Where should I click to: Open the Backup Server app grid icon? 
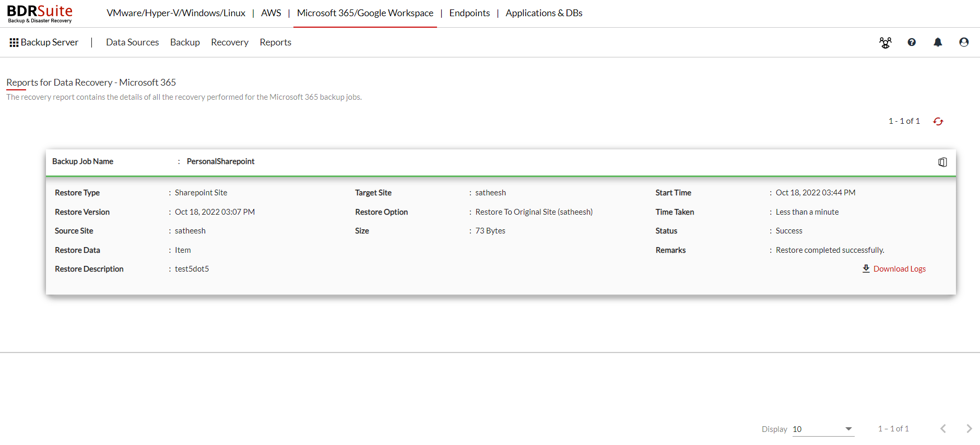click(x=14, y=42)
